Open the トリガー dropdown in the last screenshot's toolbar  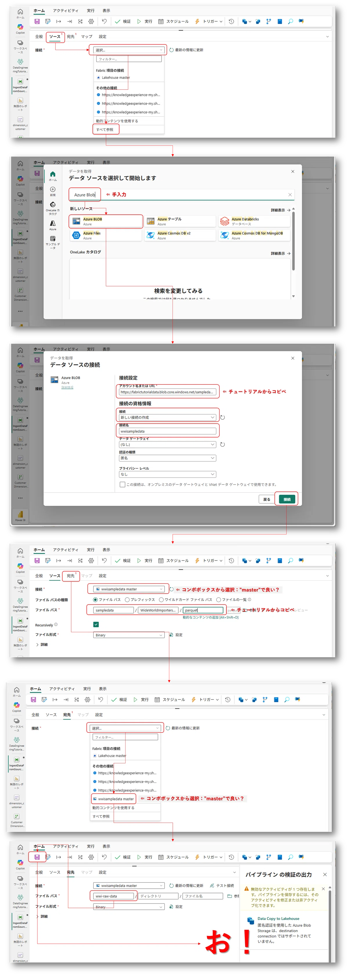(209, 857)
